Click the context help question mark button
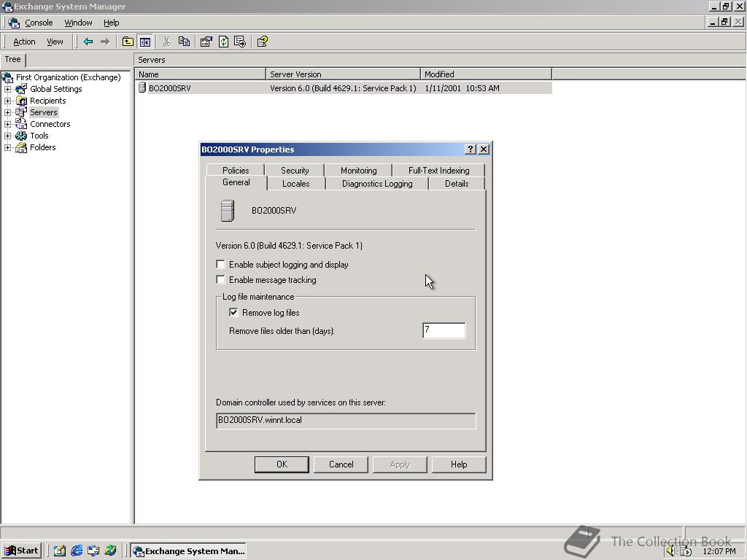Viewport: 747px width, 560px height. (x=471, y=149)
